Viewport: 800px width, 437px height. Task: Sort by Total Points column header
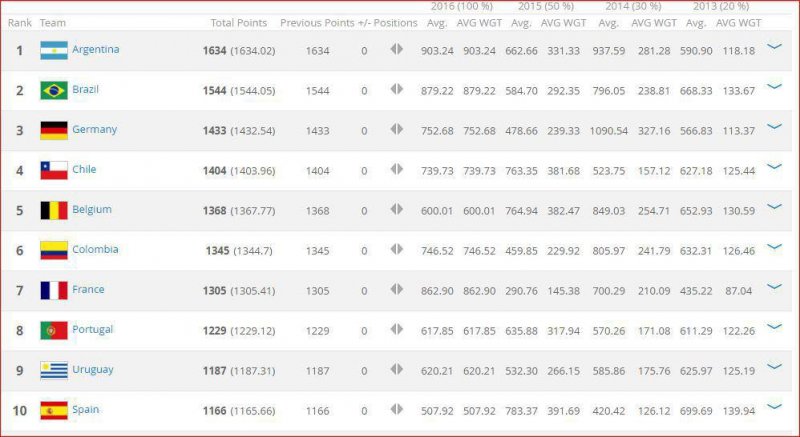click(237, 22)
